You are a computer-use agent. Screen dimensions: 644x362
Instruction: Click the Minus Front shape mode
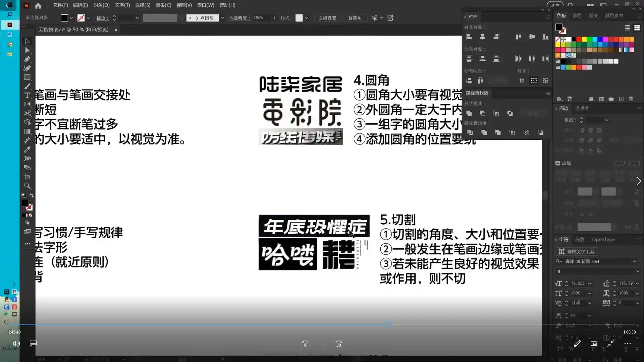pyautogui.click(x=483, y=113)
